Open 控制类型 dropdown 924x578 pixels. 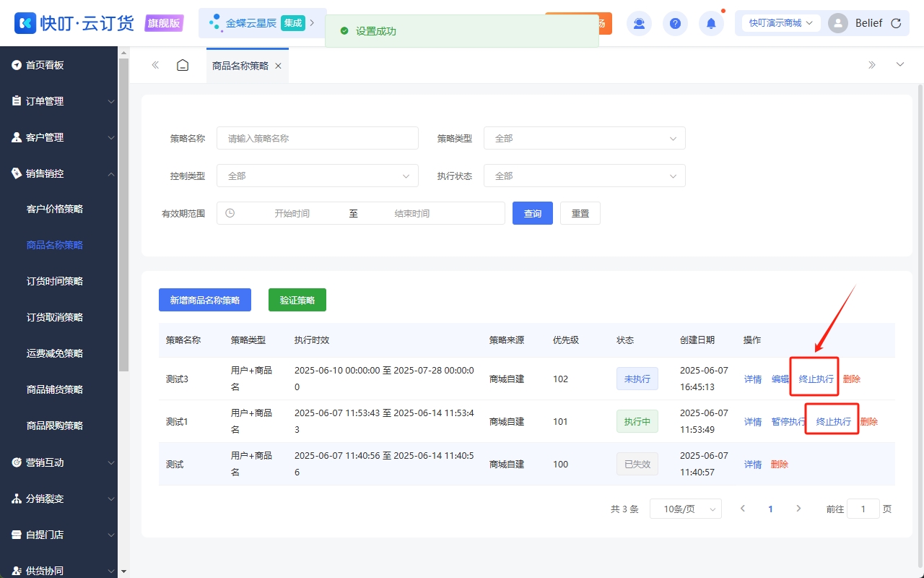tap(318, 176)
